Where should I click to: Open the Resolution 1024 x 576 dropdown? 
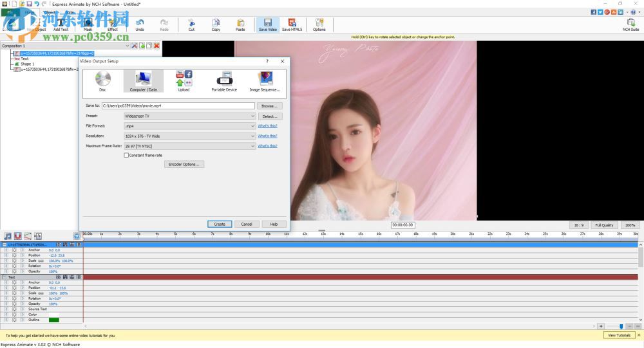pyautogui.click(x=189, y=136)
